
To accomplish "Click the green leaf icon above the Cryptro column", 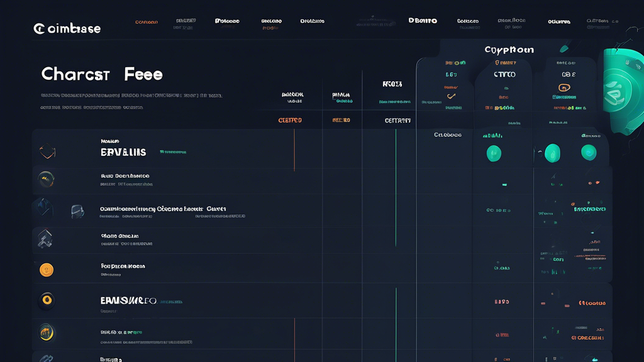I will (x=565, y=48).
